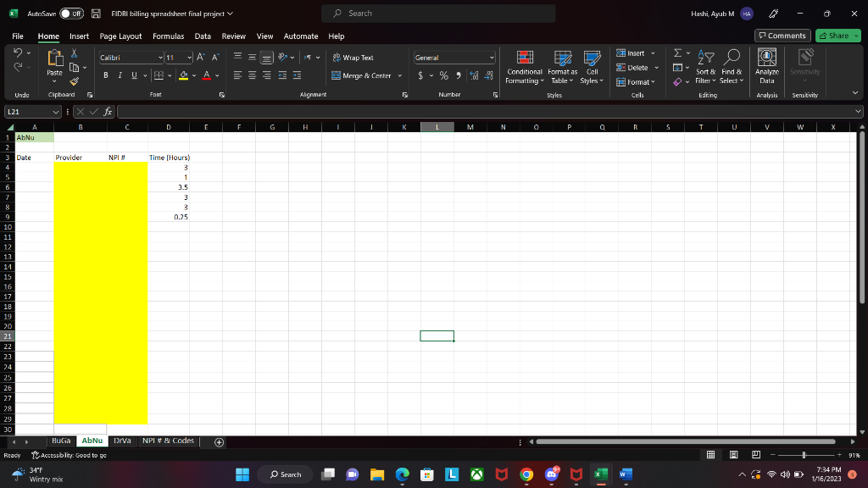Click the Increase Decimal icon
Viewport: 868px width, 488px height.
point(474,75)
